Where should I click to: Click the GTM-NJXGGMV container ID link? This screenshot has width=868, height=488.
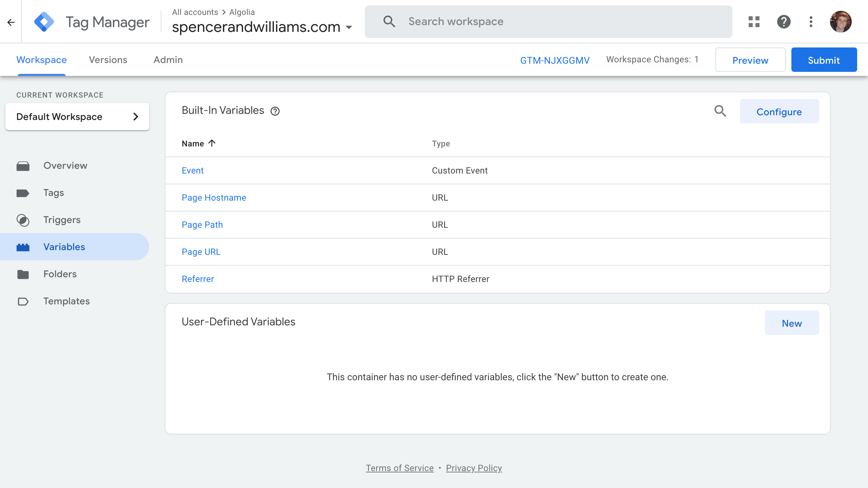554,60
